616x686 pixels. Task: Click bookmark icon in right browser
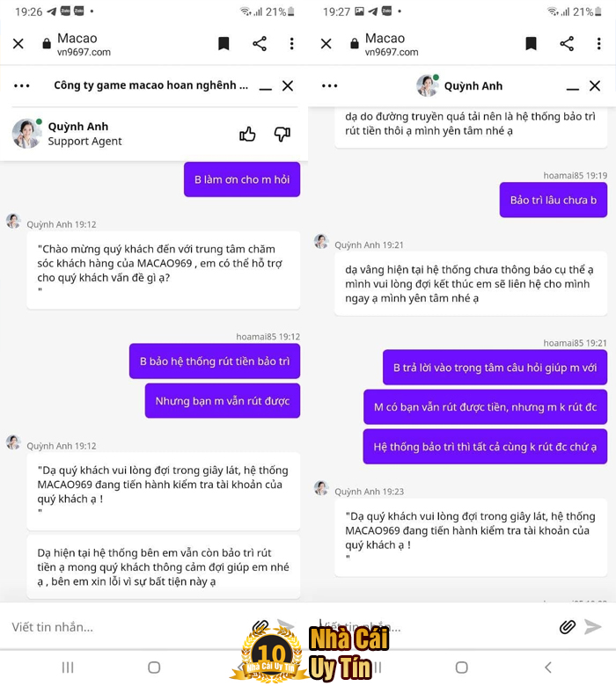531,44
